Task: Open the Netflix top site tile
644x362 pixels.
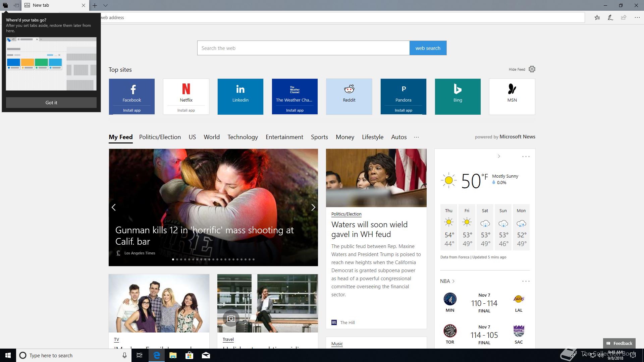Action: (186, 93)
